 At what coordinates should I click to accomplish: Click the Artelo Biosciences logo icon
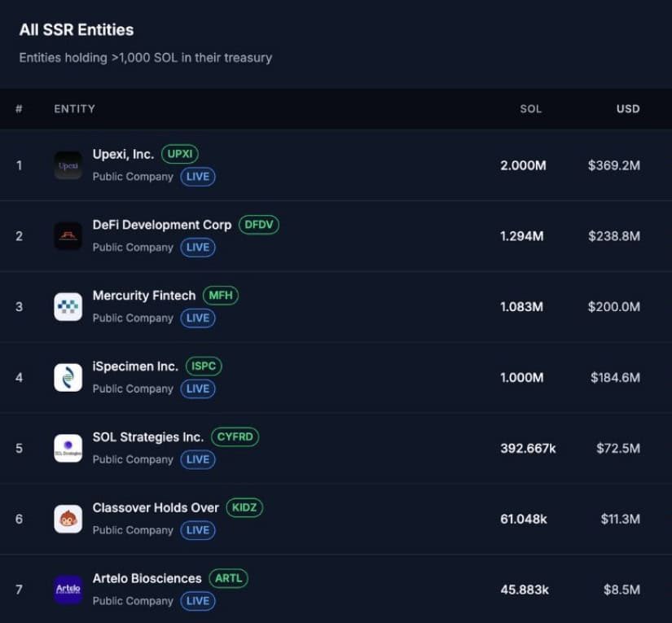click(68, 590)
